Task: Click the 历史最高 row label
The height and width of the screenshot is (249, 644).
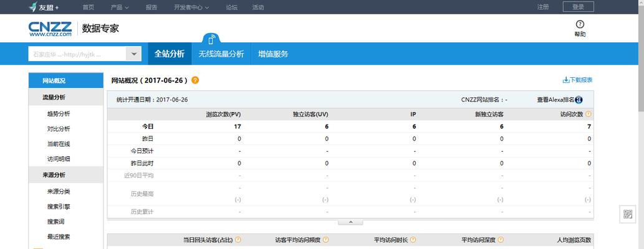Action: coord(142,194)
